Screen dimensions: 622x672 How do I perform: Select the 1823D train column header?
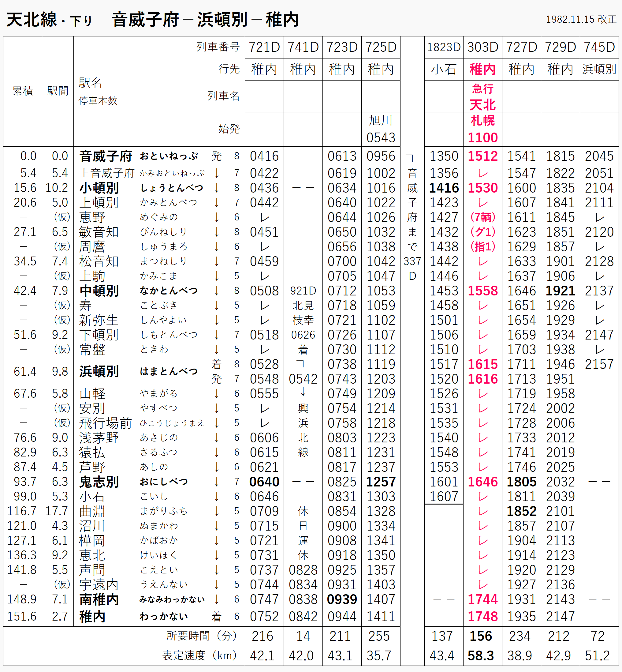444,47
